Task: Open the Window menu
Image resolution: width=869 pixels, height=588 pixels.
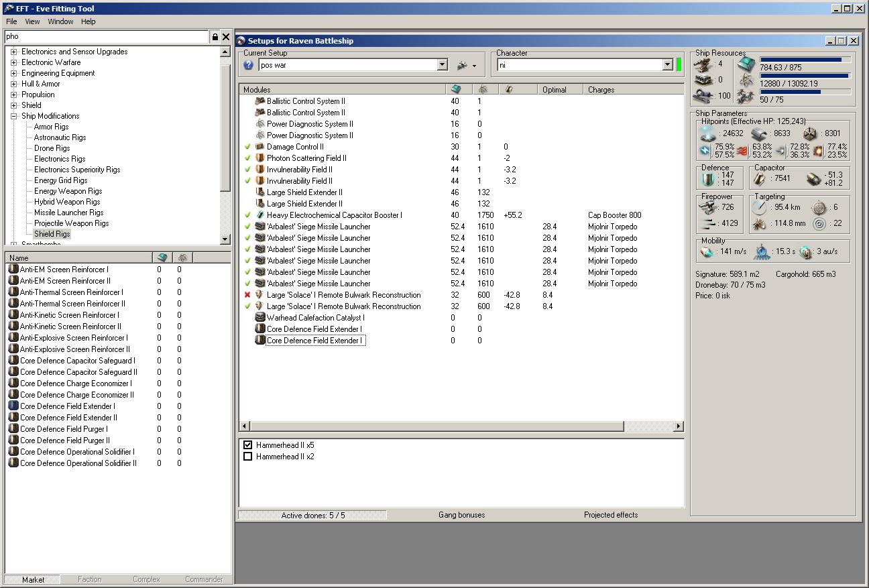Action: click(x=60, y=21)
